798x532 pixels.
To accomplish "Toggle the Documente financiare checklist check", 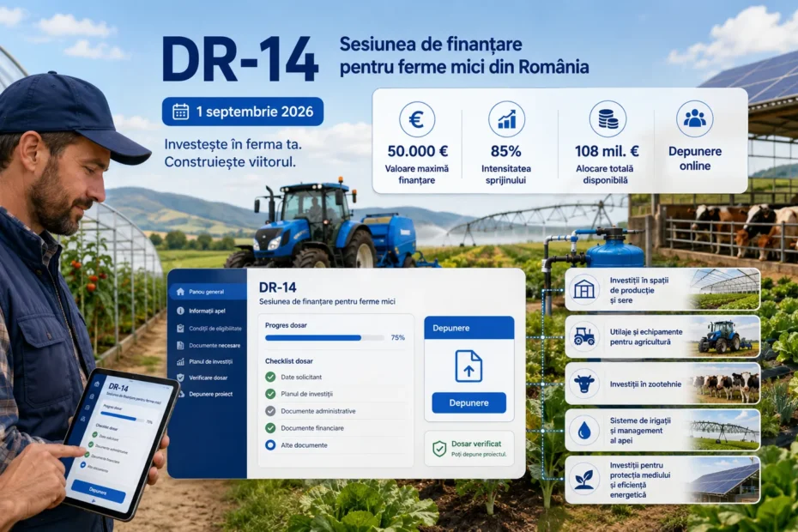I will click(x=270, y=427).
